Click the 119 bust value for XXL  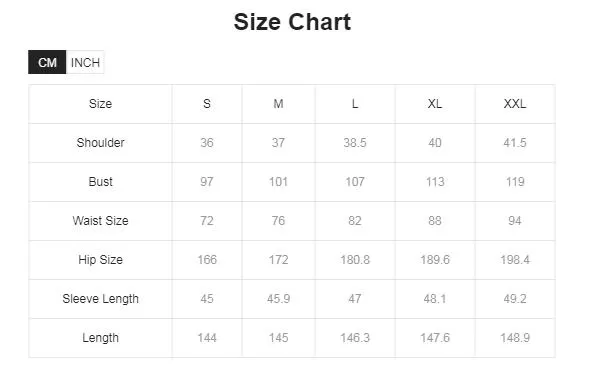515,182
